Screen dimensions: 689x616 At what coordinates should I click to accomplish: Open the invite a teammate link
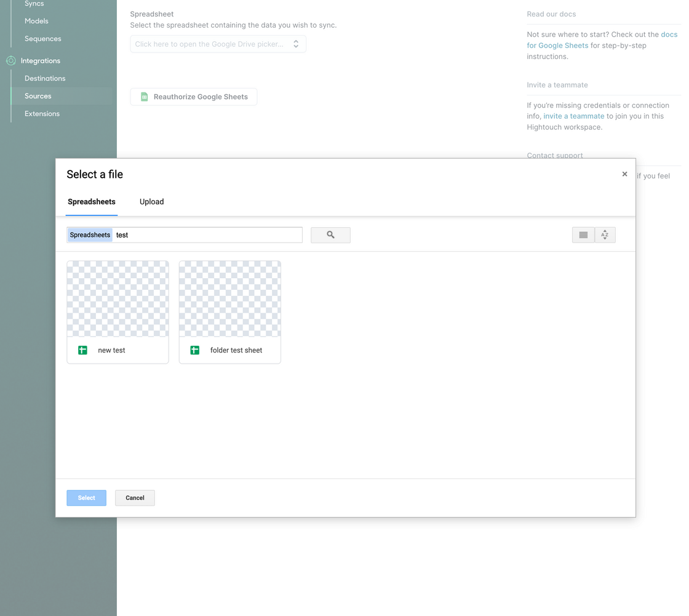click(x=573, y=116)
